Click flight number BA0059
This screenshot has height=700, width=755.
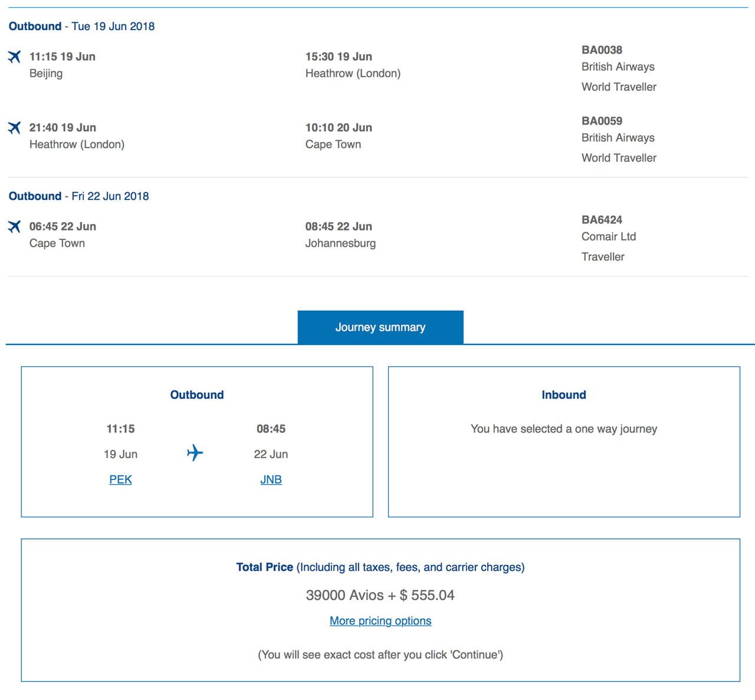pos(602,121)
